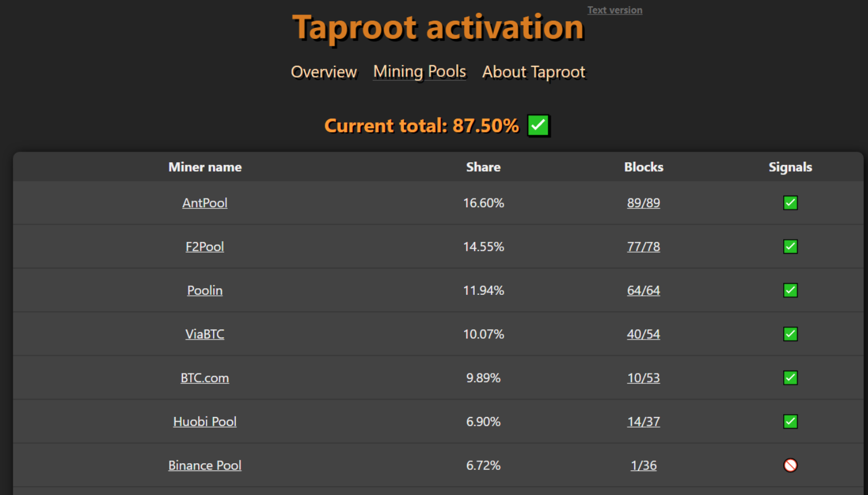
Task: Open the AntPool miner link
Action: 205,203
